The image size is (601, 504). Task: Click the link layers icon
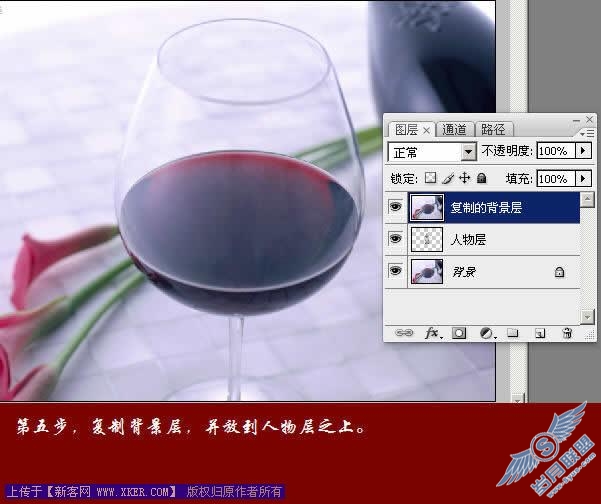click(404, 333)
